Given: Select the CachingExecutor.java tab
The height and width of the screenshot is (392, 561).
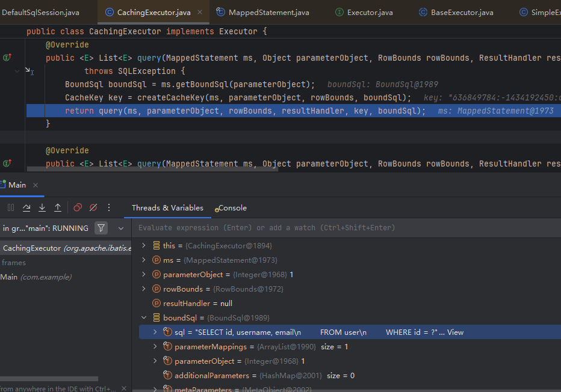Looking at the screenshot, I should pos(153,13).
